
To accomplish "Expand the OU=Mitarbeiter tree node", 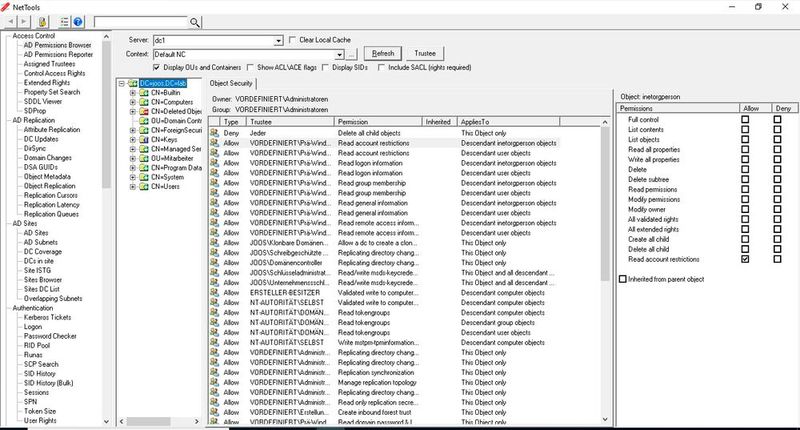I will [x=133, y=158].
